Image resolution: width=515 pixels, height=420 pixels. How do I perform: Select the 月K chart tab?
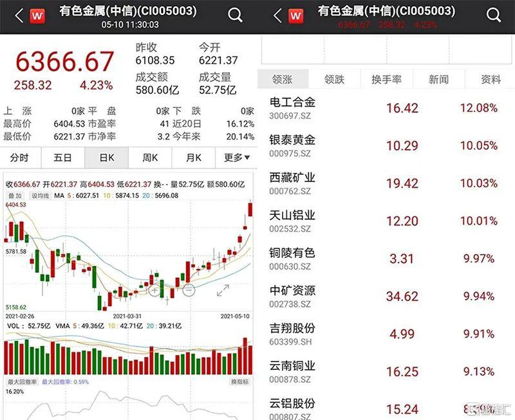tap(194, 158)
